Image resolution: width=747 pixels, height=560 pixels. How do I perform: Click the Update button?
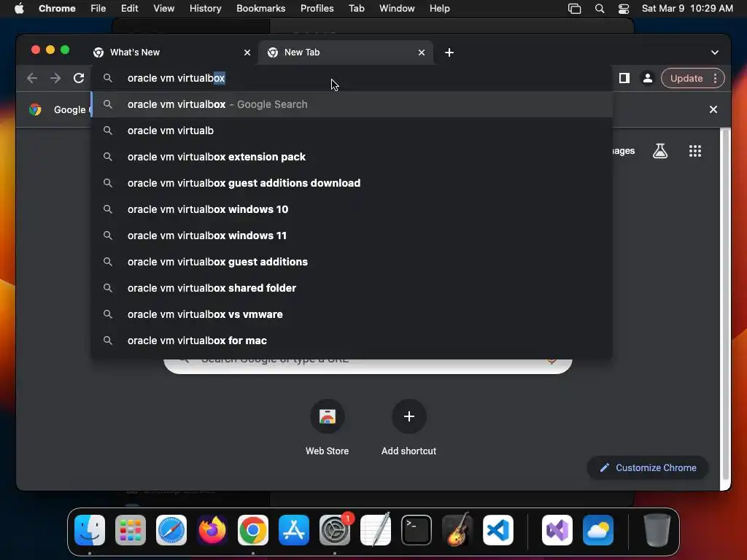coord(686,78)
